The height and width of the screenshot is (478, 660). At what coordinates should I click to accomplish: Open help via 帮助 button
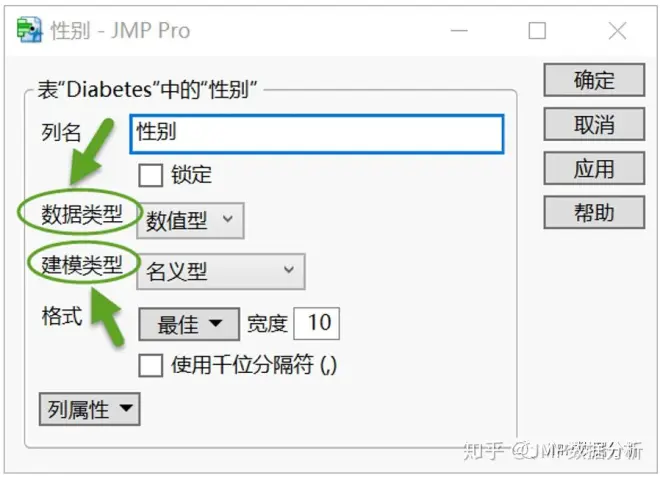[594, 212]
